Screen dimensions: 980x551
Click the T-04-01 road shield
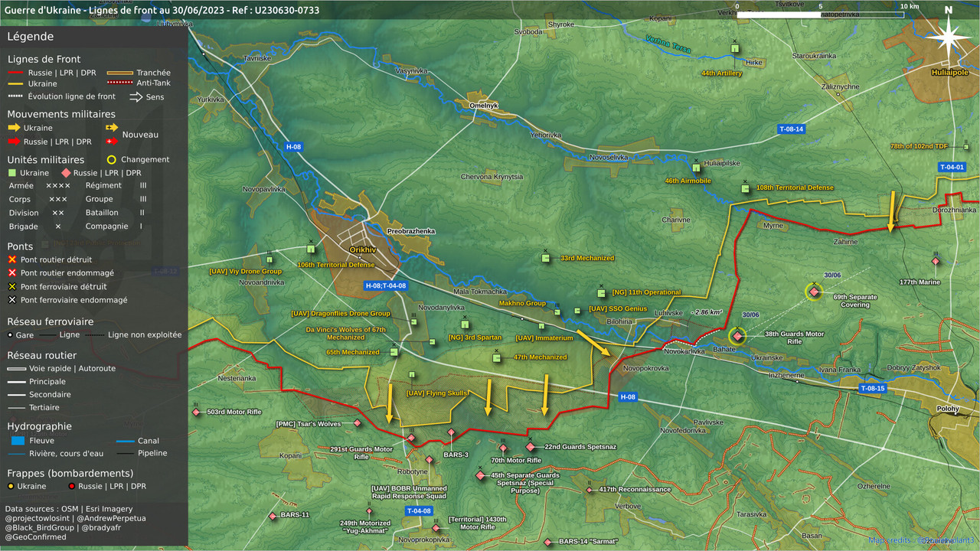952,167
